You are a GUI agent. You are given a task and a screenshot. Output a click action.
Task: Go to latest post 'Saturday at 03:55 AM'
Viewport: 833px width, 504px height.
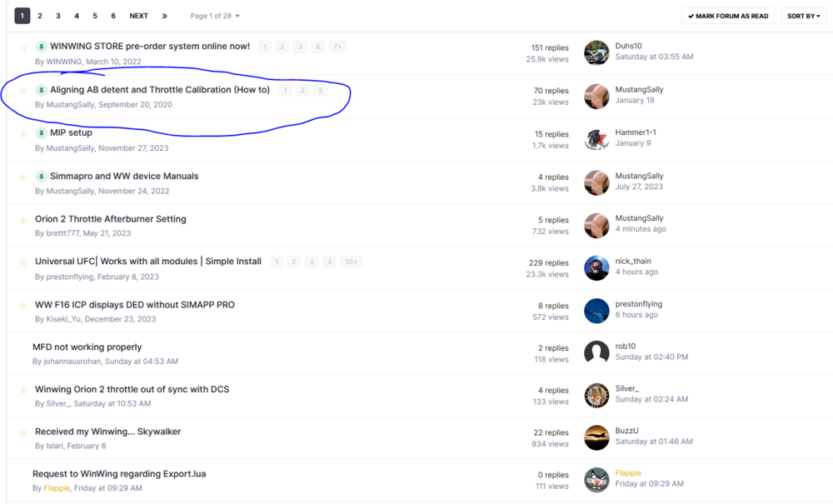pyautogui.click(x=655, y=57)
